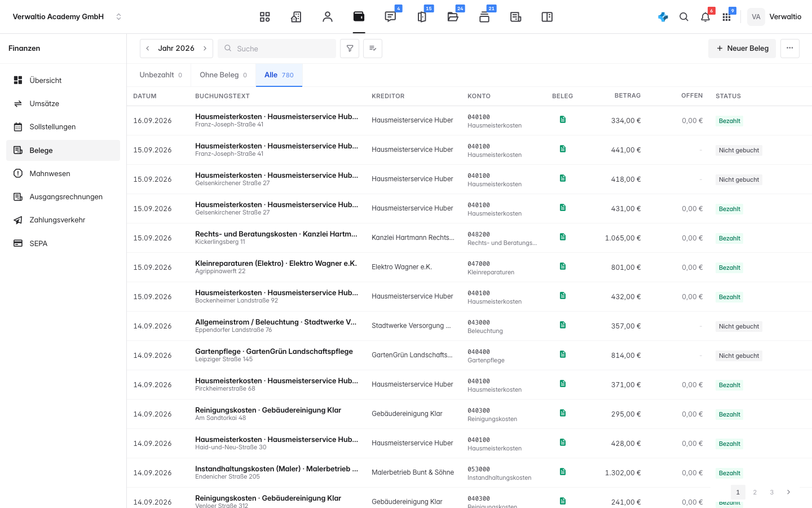Switch to the Unbezahlt tab
This screenshot has width=812, height=508.
pyautogui.click(x=161, y=75)
